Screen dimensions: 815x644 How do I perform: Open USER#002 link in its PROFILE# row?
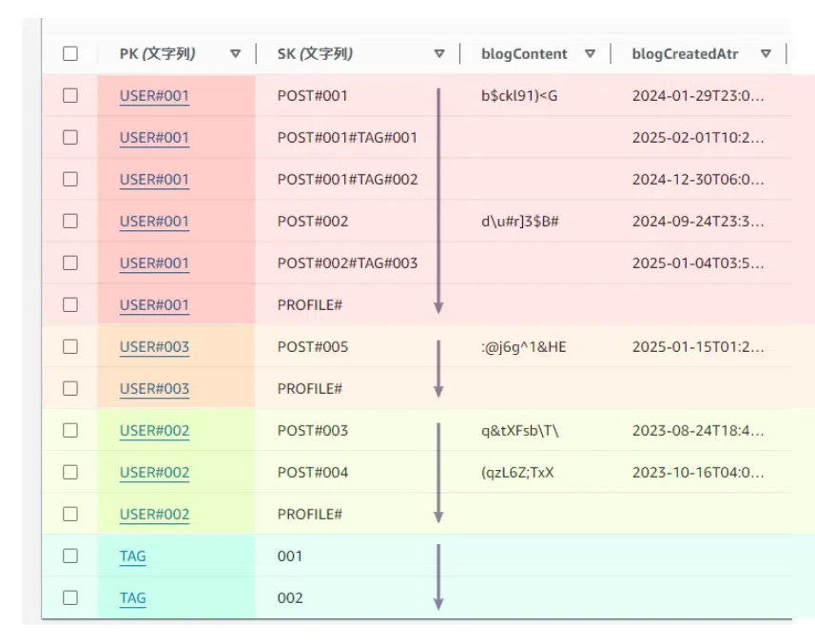click(x=154, y=515)
